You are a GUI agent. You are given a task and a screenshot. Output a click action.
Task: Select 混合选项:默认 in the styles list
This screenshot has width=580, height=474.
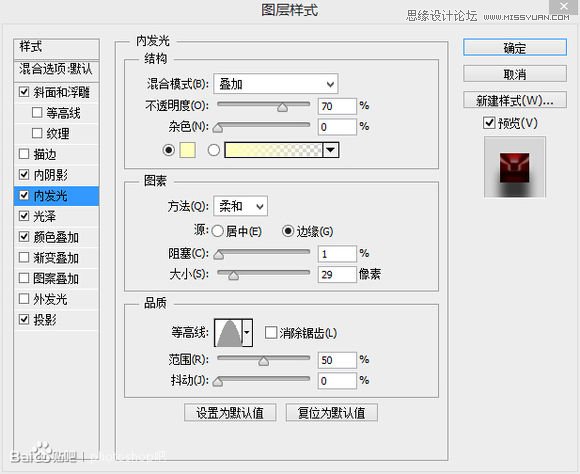[57, 70]
